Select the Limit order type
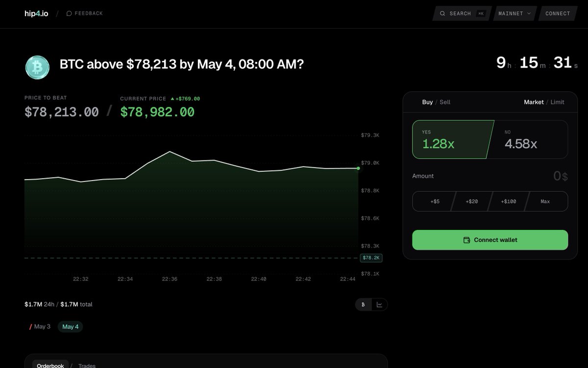 [557, 102]
